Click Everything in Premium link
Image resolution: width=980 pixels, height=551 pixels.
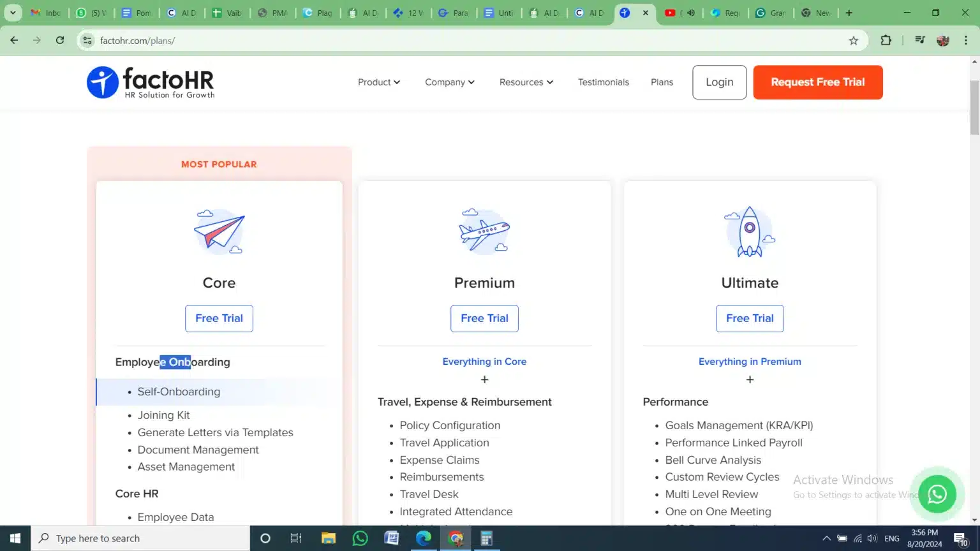click(x=750, y=362)
